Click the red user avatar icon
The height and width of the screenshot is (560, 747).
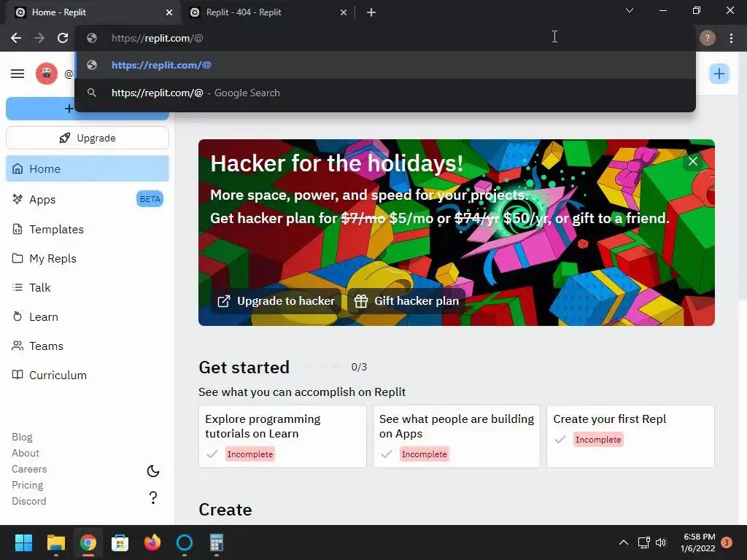tap(46, 74)
